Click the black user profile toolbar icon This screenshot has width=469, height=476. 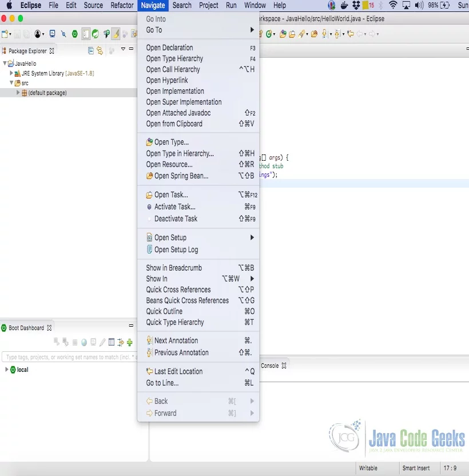point(38,34)
